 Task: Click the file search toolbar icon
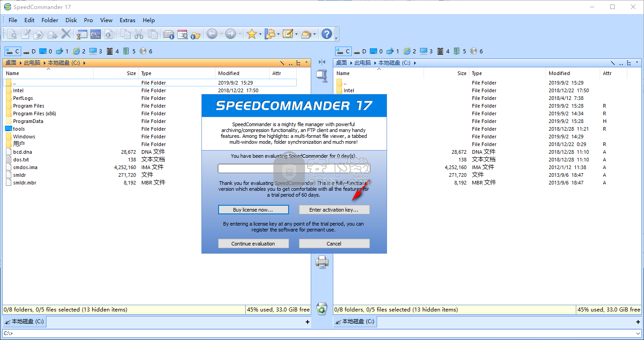pos(182,34)
